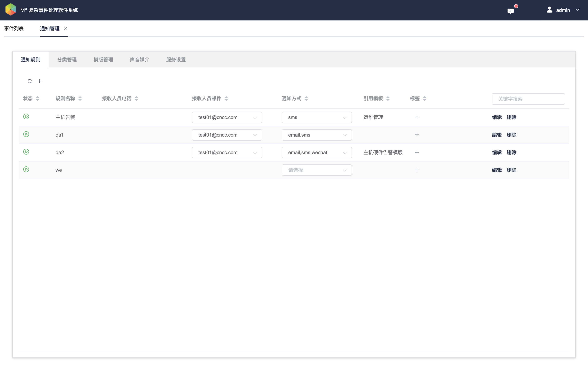
Task: Add a new notification rule
Action: (40, 81)
